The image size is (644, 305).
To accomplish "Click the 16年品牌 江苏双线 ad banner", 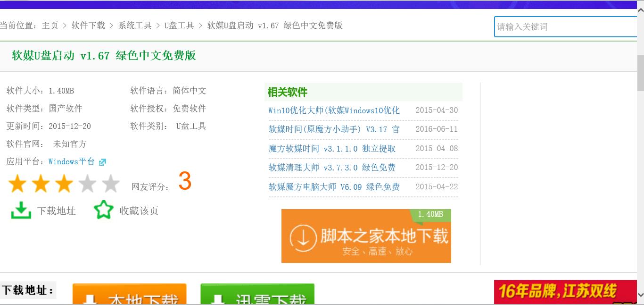I will click(x=565, y=292).
